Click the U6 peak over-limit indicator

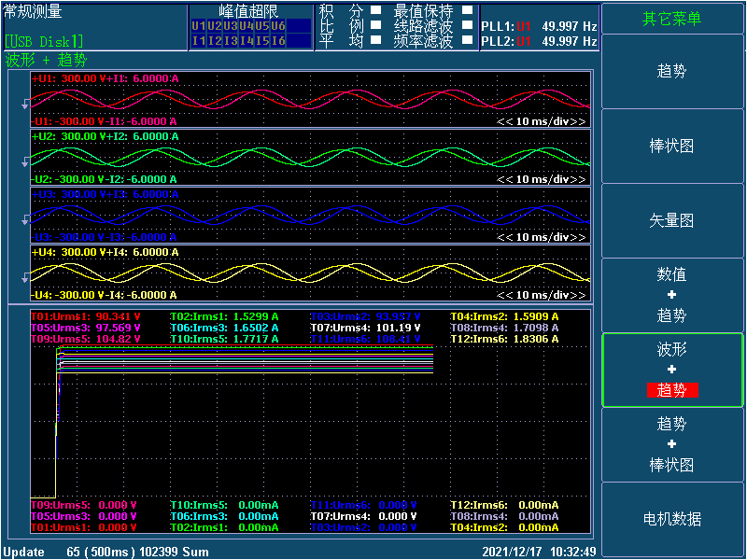click(278, 26)
